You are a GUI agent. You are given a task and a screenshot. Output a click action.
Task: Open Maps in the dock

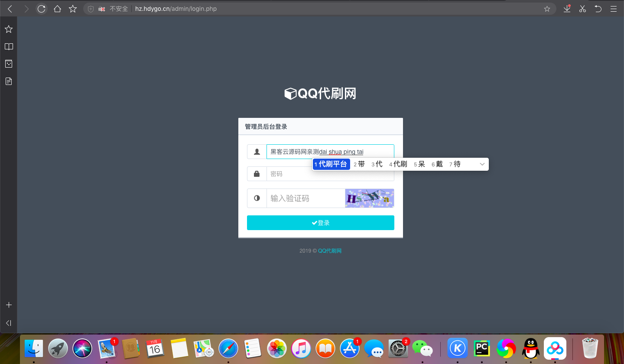[203, 348]
